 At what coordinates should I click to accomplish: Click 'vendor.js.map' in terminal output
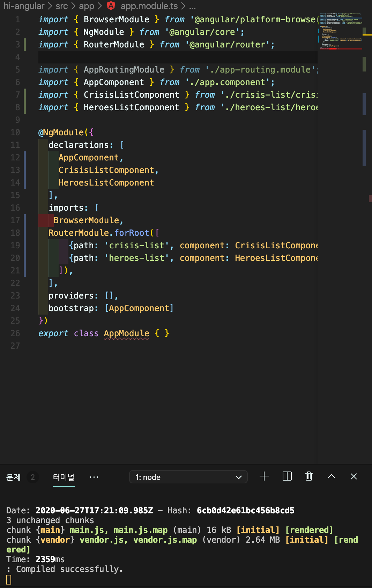pyautogui.click(x=165, y=540)
